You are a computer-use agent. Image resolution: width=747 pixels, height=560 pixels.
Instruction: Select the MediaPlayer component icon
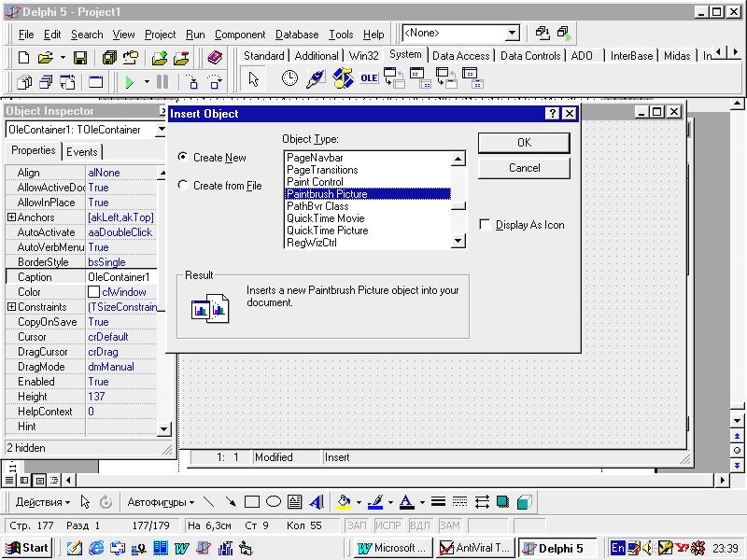pos(343,78)
